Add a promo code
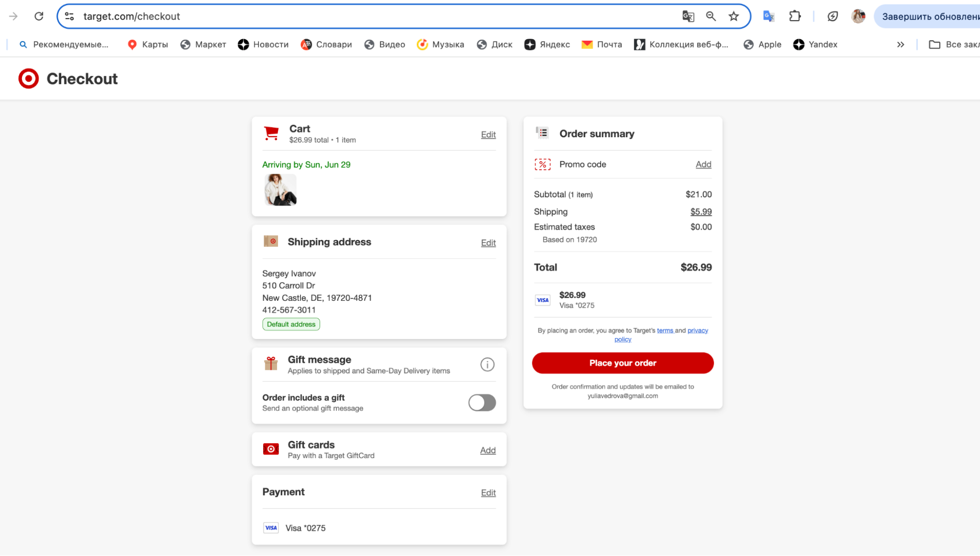This screenshot has width=980, height=556. [x=703, y=165]
